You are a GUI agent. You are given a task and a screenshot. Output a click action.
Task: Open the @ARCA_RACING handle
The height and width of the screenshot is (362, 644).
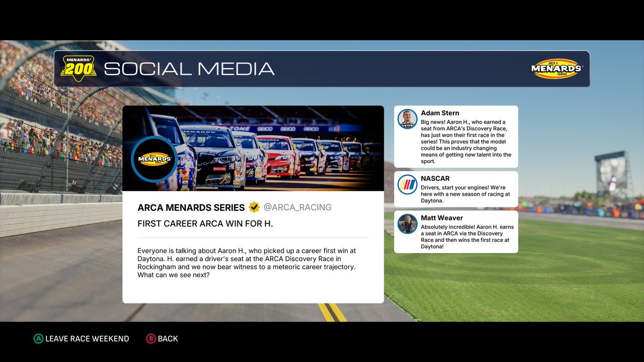(298, 208)
